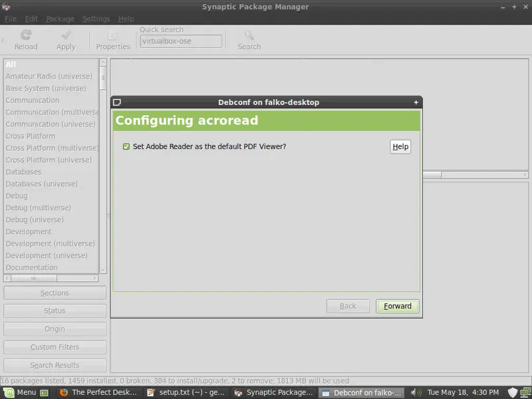This screenshot has width=532, height=399.
Task: Click the sections list scroll-down arrow
Action: click(x=103, y=270)
